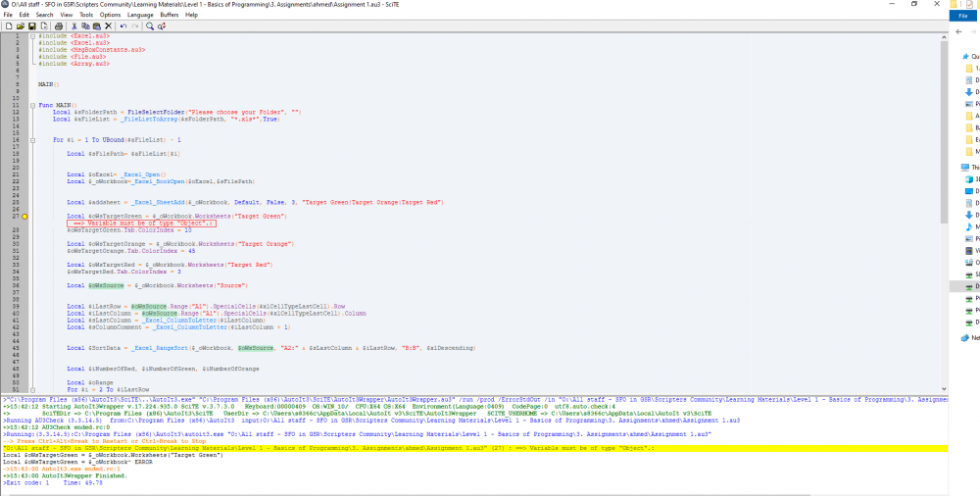Collapse the #include fold at line 1
Image resolution: width=980 pixels, height=496 pixels.
point(32,36)
